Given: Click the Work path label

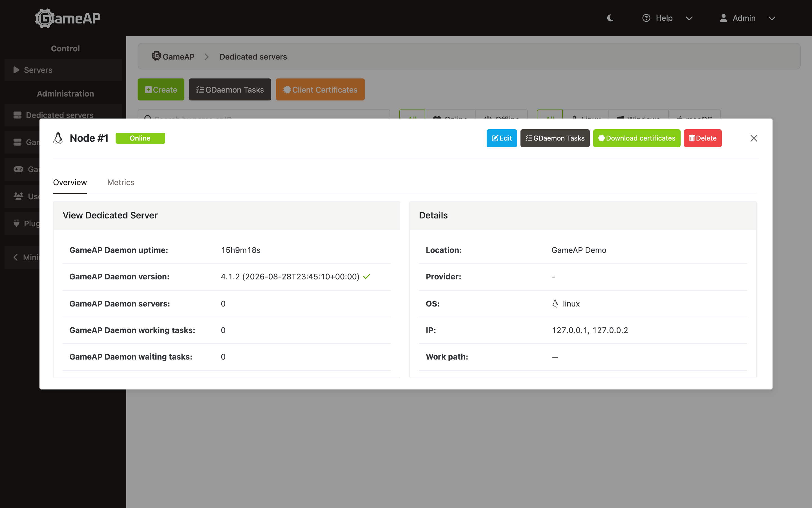Looking at the screenshot, I should pyautogui.click(x=447, y=356).
